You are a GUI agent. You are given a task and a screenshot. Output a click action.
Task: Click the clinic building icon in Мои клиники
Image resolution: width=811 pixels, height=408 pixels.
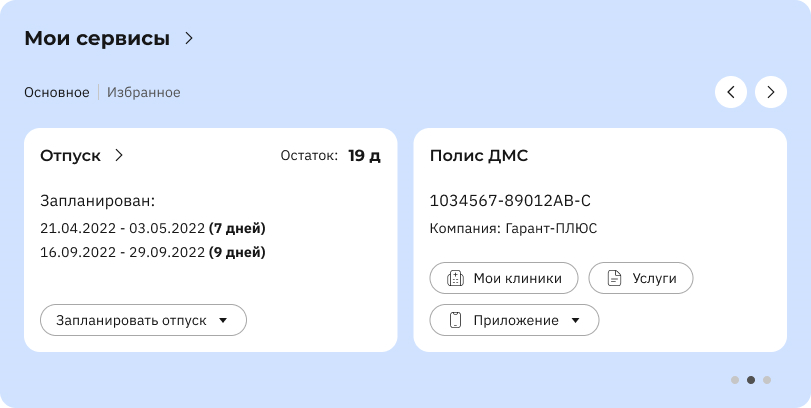tap(455, 278)
